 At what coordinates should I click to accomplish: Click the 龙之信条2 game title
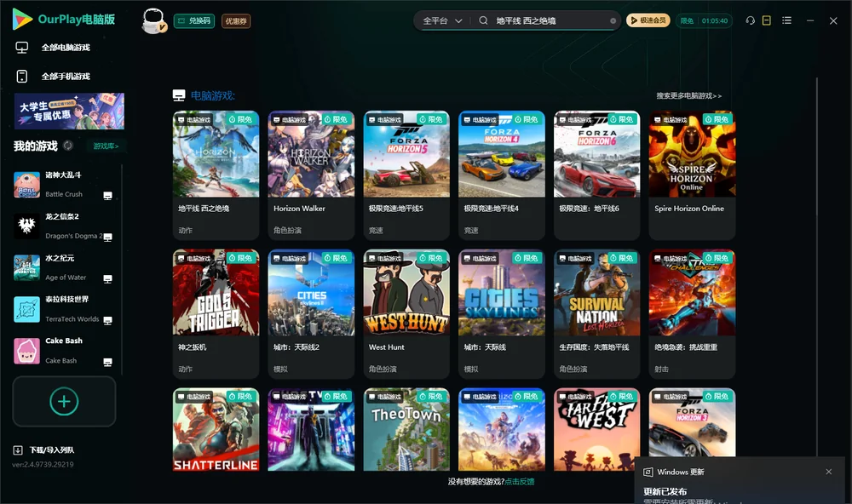tap(62, 217)
